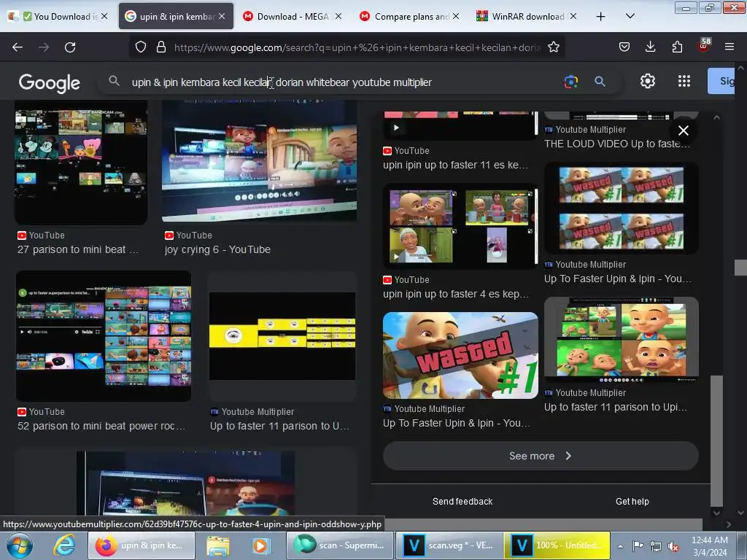Open the Firefox hamburger menu
This screenshot has width=747, height=560.
click(729, 47)
